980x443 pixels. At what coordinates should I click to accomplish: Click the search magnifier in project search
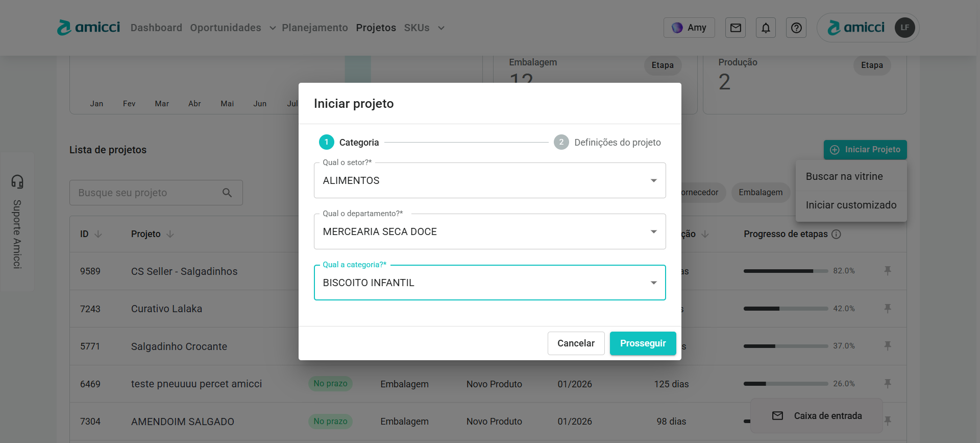227,193
